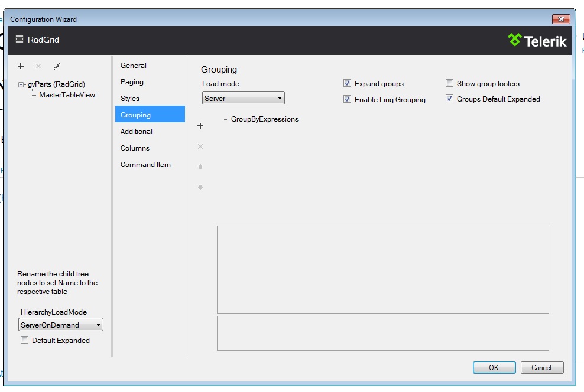Image resolution: width=584 pixels, height=392 pixels.
Task: Open the General settings tab
Action: tap(150, 66)
